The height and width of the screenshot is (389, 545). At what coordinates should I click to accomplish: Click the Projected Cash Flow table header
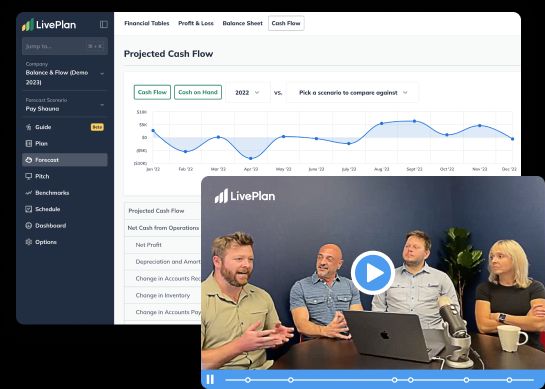pos(163,211)
